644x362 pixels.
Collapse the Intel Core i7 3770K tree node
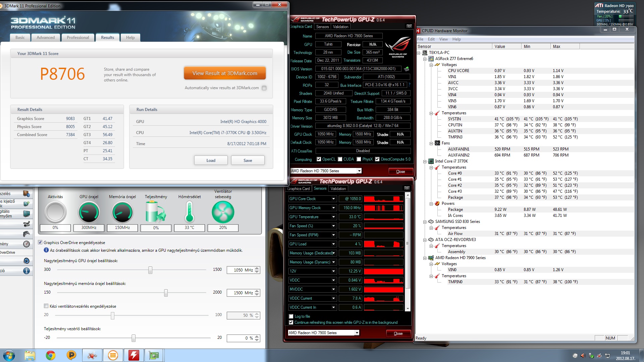pyautogui.click(x=425, y=161)
